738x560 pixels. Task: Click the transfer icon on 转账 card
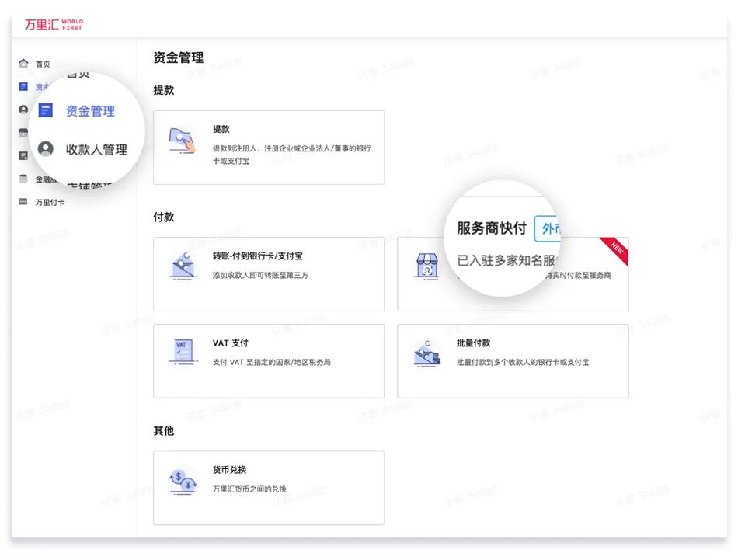click(x=182, y=266)
